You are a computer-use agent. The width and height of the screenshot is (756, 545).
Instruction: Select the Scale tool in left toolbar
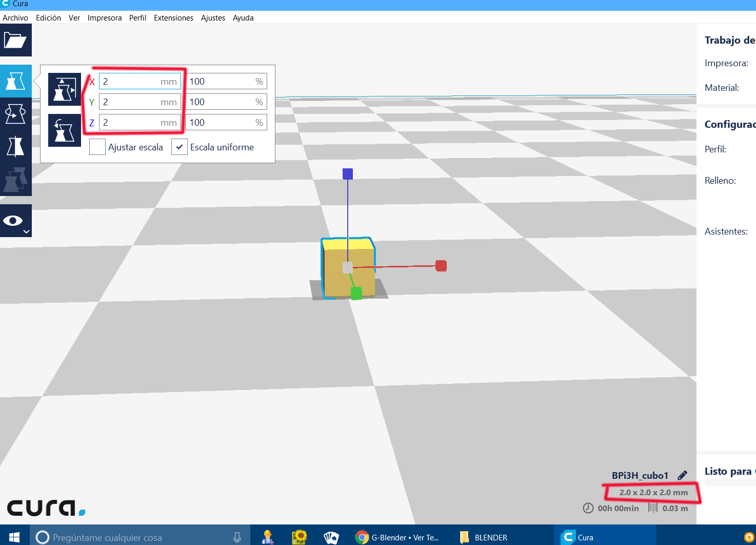coord(16,81)
